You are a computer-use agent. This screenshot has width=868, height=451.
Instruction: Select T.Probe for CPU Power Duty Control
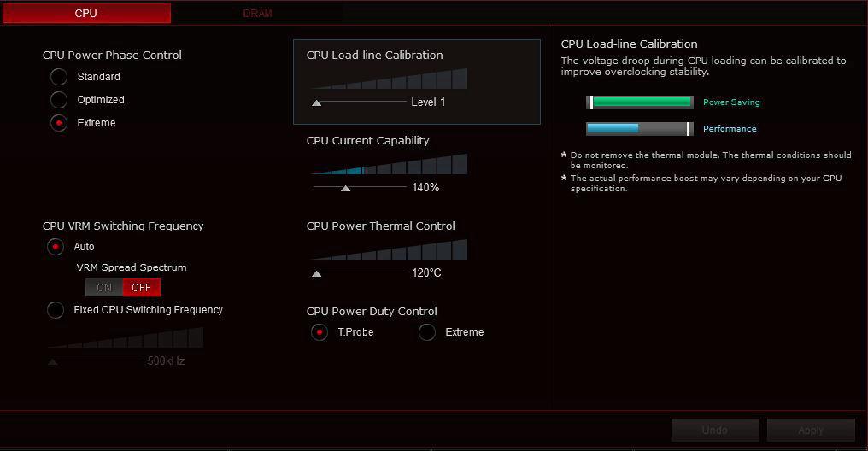(x=320, y=332)
